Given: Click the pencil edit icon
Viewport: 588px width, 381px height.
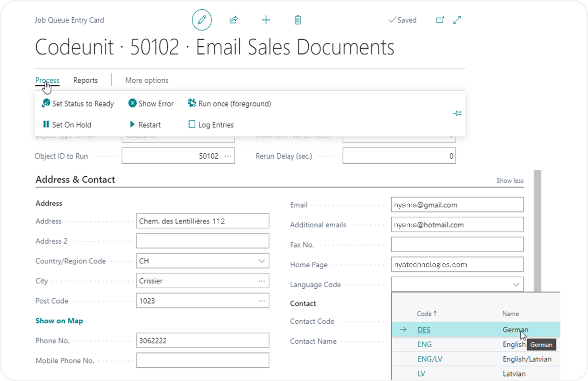Looking at the screenshot, I should 202,20.
